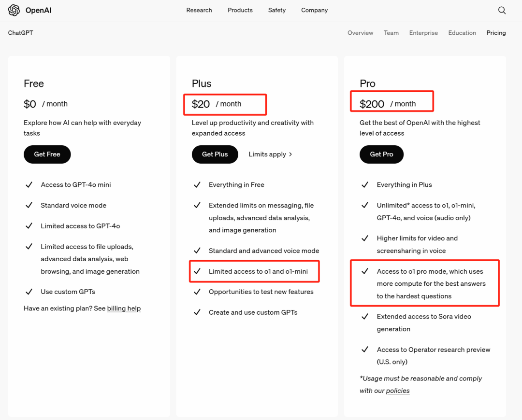Viewport: 522px width, 420px height.
Task: Open the billing help link
Action: (x=124, y=308)
